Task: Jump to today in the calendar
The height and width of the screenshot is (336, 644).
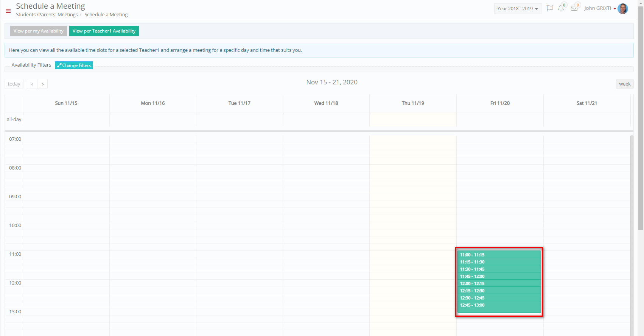Action: (14, 84)
